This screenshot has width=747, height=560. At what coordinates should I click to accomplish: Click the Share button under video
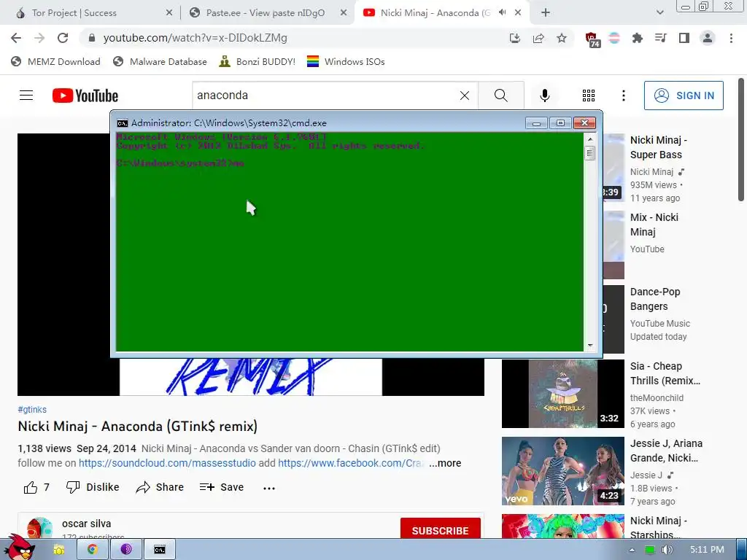160,487
